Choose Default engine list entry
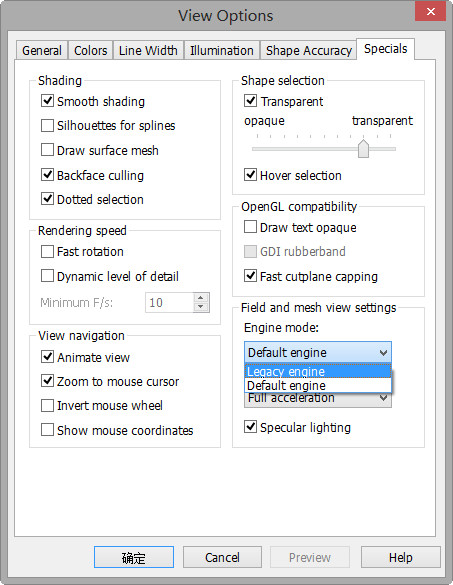Screen dimensions: 453x585 (318, 385)
